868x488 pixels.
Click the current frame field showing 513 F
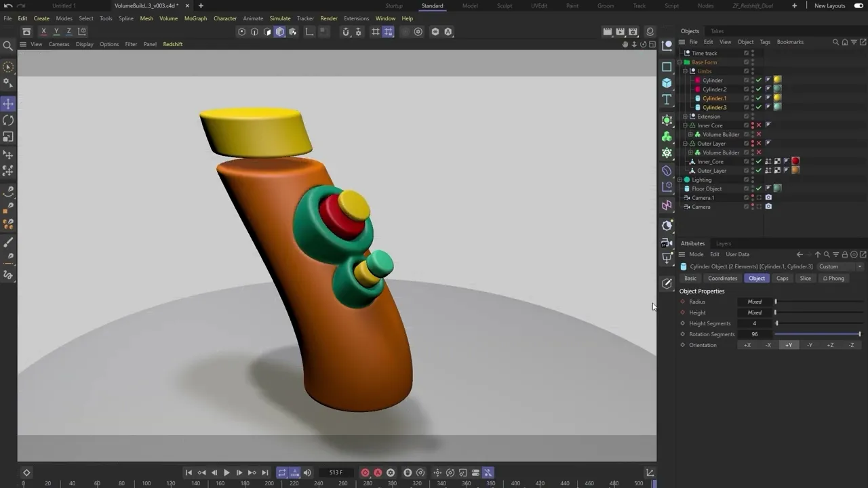pos(336,472)
